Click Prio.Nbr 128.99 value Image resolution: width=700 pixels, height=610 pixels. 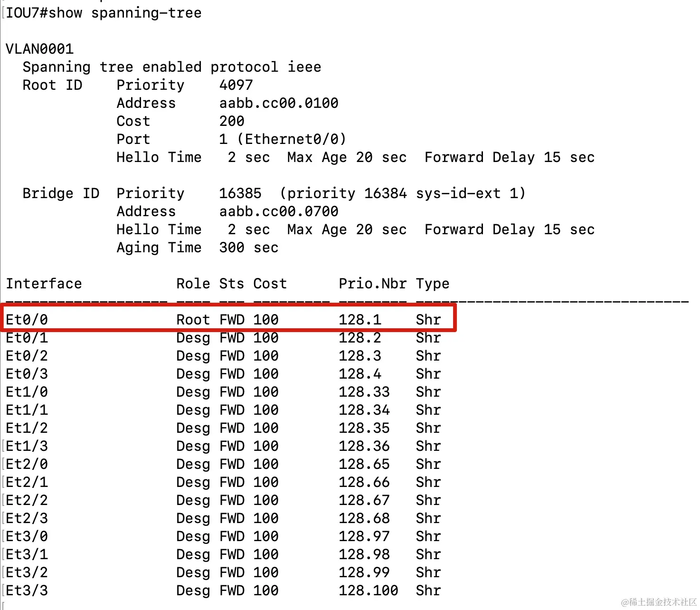click(x=364, y=572)
